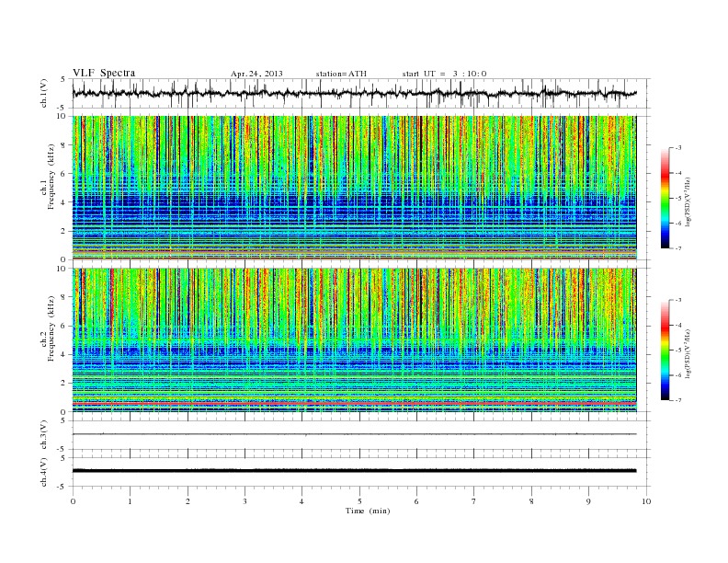Click the log(PSD) label beside ch.2 colorbar
The width and height of the screenshot is (728, 563).
point(689,353)
